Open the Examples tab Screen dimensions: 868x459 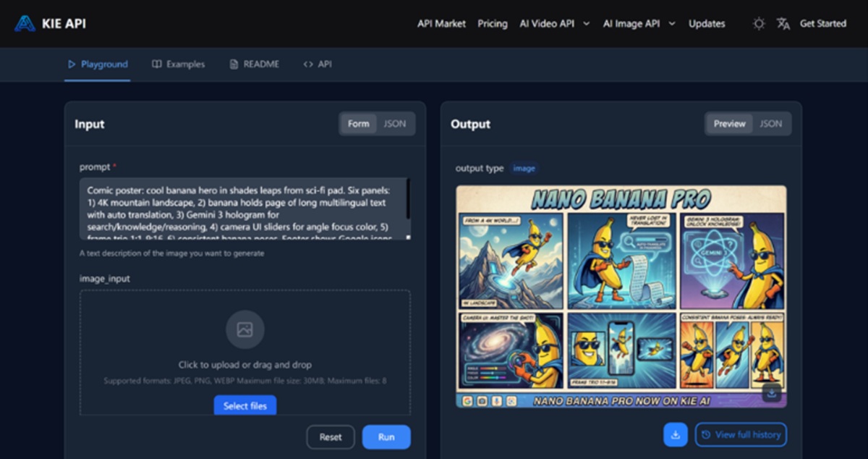tap(179, 64)
